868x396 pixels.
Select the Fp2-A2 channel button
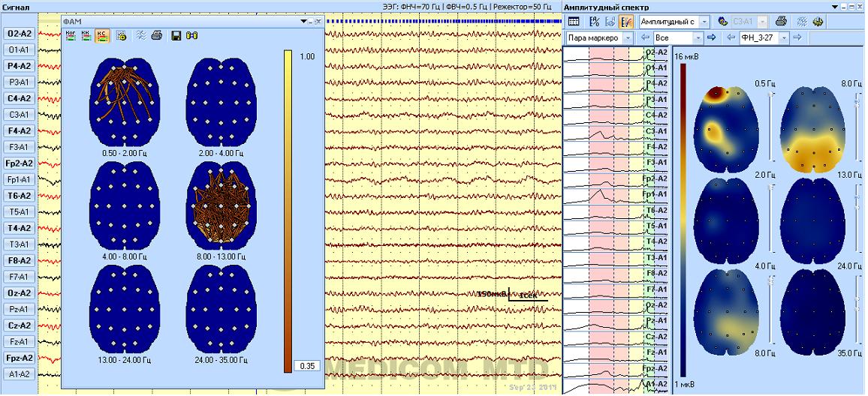point(19,163)
